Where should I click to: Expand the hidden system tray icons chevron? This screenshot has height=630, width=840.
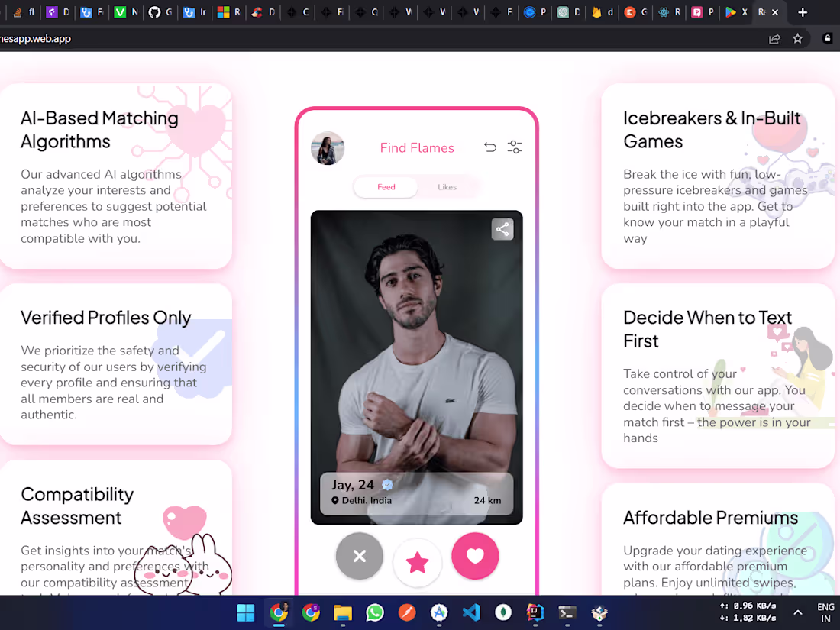coord(798,612)
